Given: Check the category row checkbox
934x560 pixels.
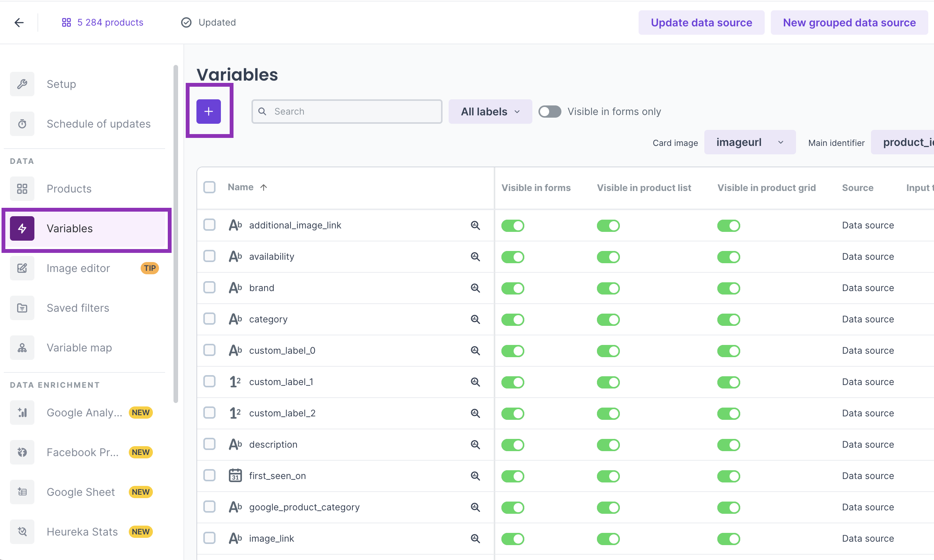Looking at the screenshot, I should pos(209,319).
